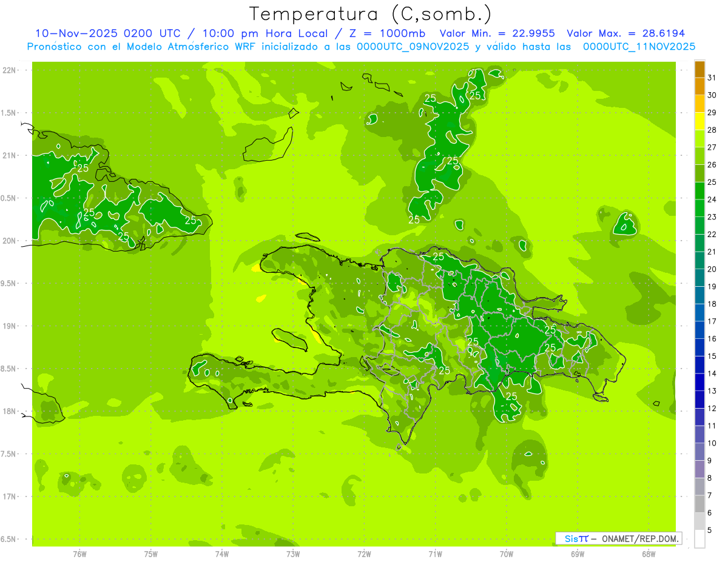Click the legend value '5'
This screenshot has height=562, width=728.
(710, 530)
